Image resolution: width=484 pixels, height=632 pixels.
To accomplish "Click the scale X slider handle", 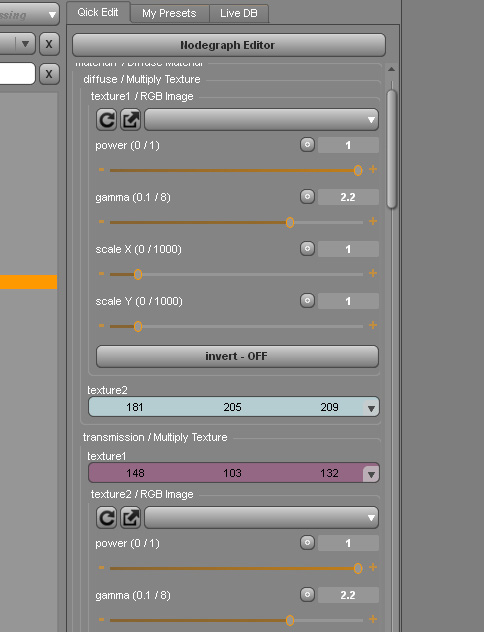I will pyautogui.click(x=138, y=274).
